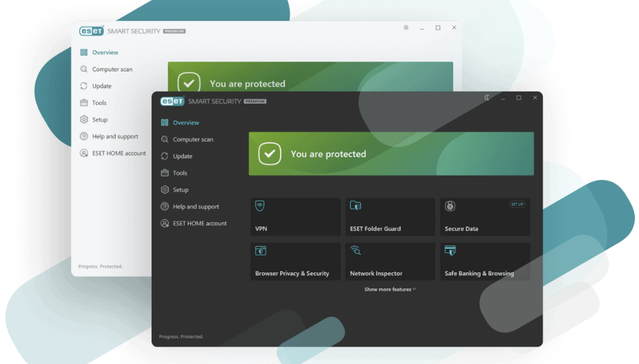This screenshot has width=639, height=364.
Task: Open the Network Inspector tile
Action: pyautogui.click(x=391, y=261)
